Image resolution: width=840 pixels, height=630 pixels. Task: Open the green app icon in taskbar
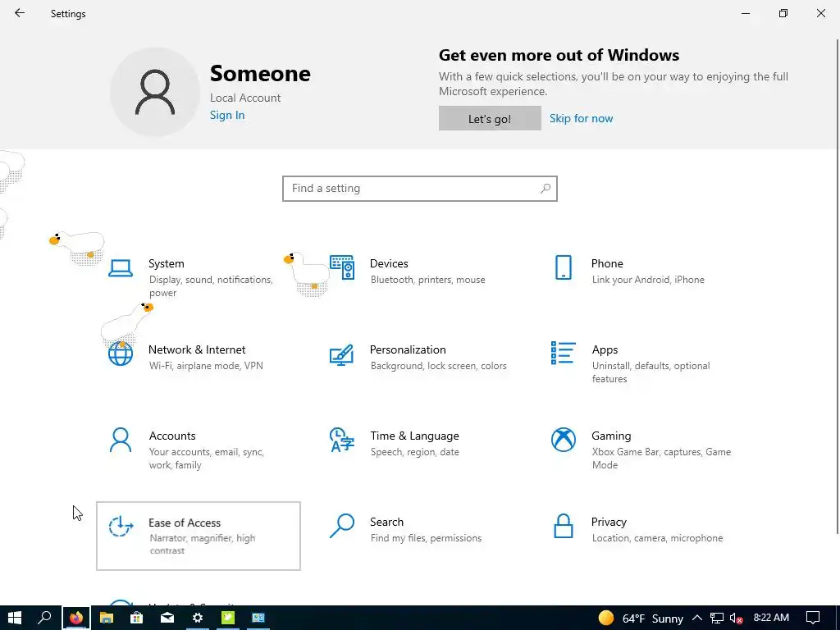coord(228,618)
